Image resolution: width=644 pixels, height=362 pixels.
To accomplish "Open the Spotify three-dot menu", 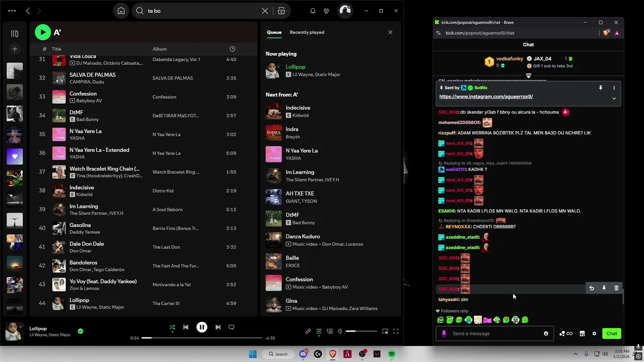I will (x=12, y=11).
